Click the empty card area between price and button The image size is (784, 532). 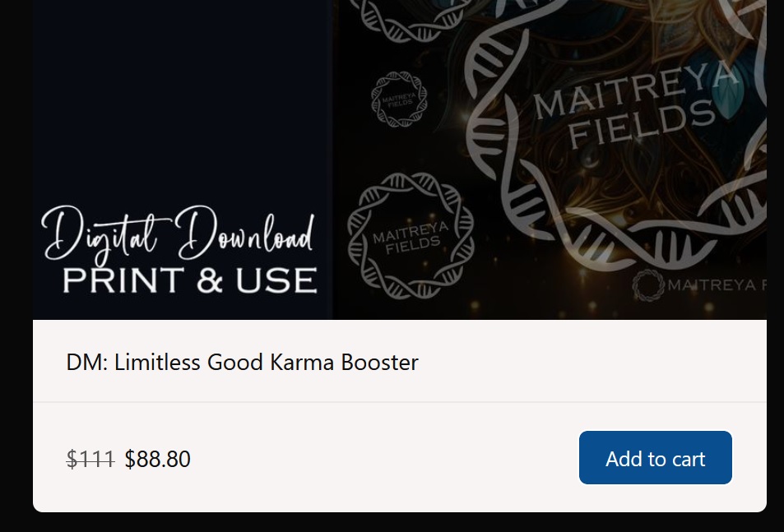click(385, 457)
